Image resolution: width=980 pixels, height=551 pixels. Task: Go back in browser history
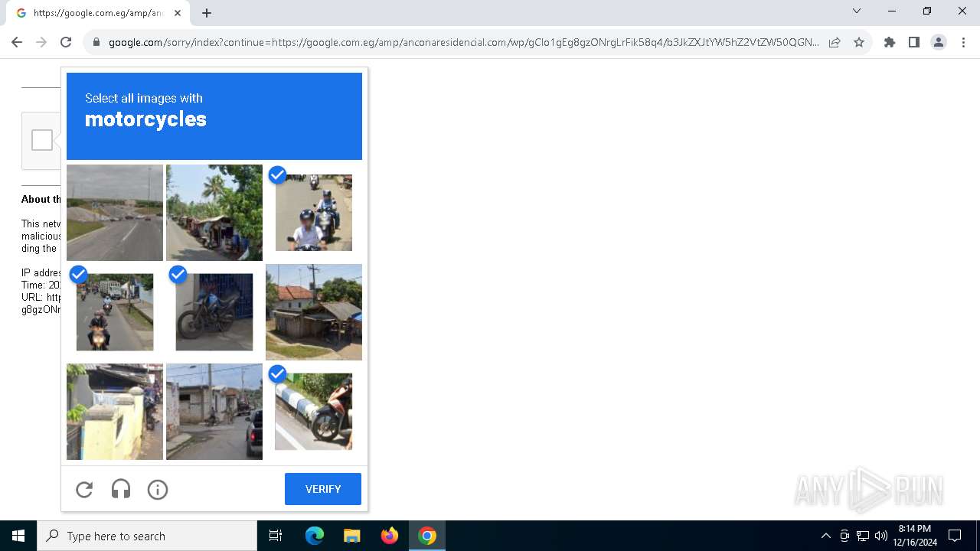[x=17, y=42]
